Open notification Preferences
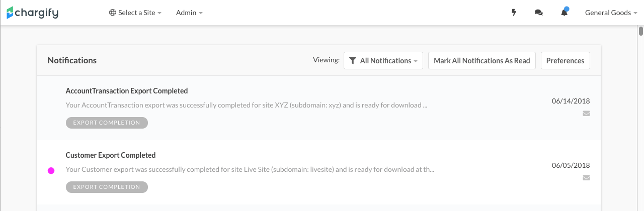 pos(565,61)
